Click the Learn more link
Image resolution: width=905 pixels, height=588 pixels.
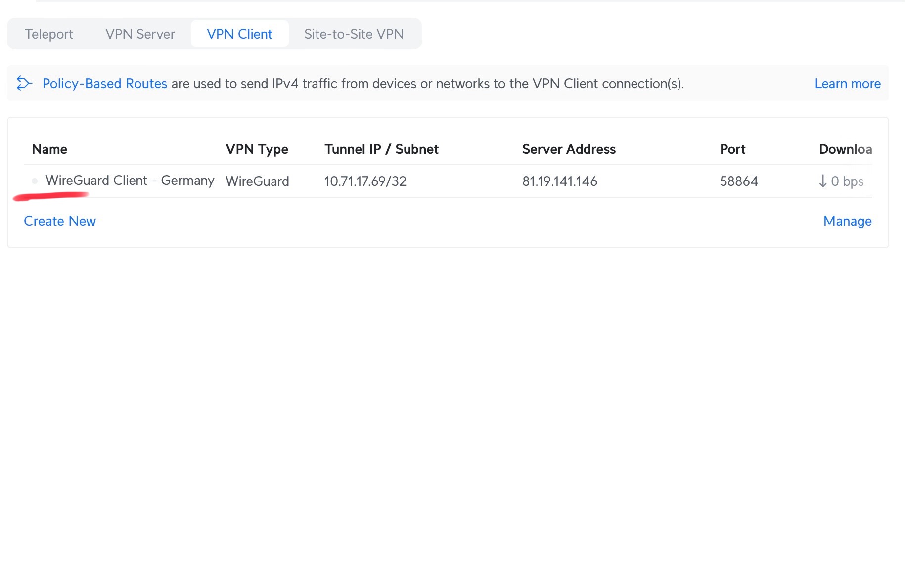(847, 84)
